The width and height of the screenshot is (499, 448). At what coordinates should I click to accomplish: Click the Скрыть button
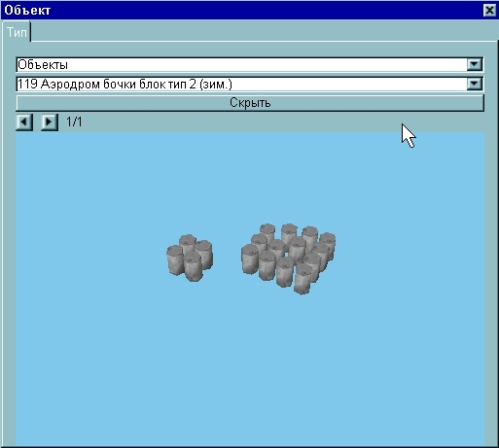(250, 103)
